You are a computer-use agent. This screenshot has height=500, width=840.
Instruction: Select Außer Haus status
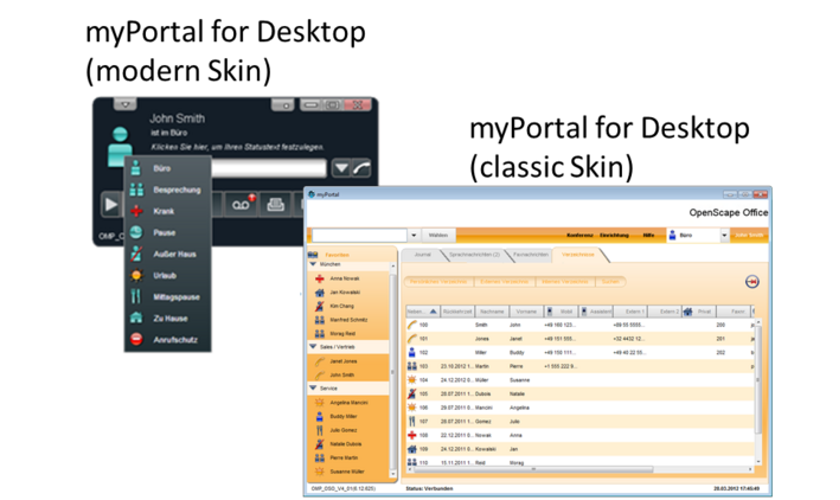click(168, 254)
